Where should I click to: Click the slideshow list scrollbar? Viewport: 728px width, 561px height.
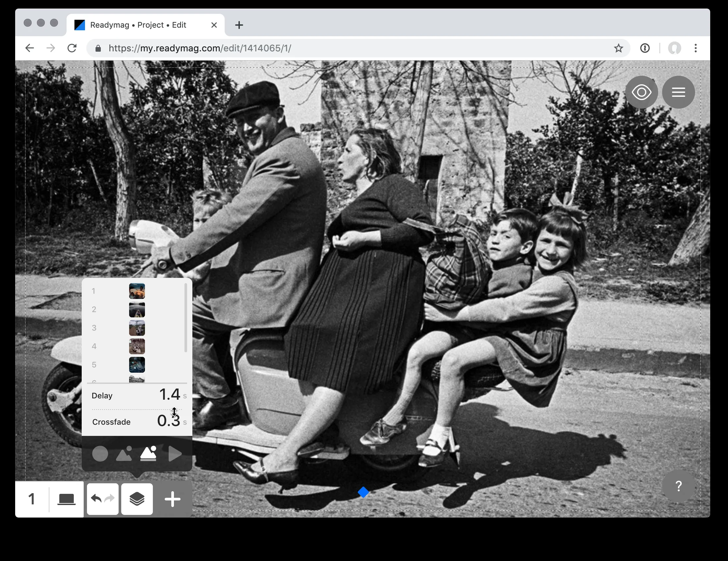click(x=186, y=317)
